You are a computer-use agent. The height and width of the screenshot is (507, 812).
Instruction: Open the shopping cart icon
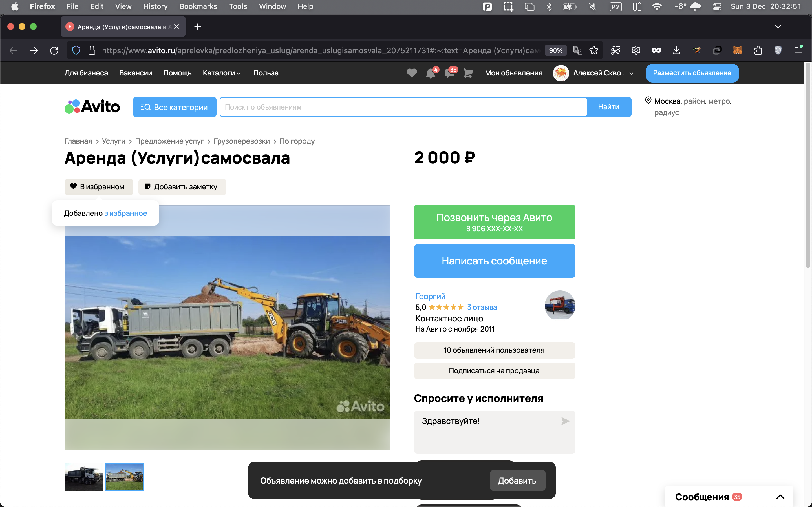468,73
